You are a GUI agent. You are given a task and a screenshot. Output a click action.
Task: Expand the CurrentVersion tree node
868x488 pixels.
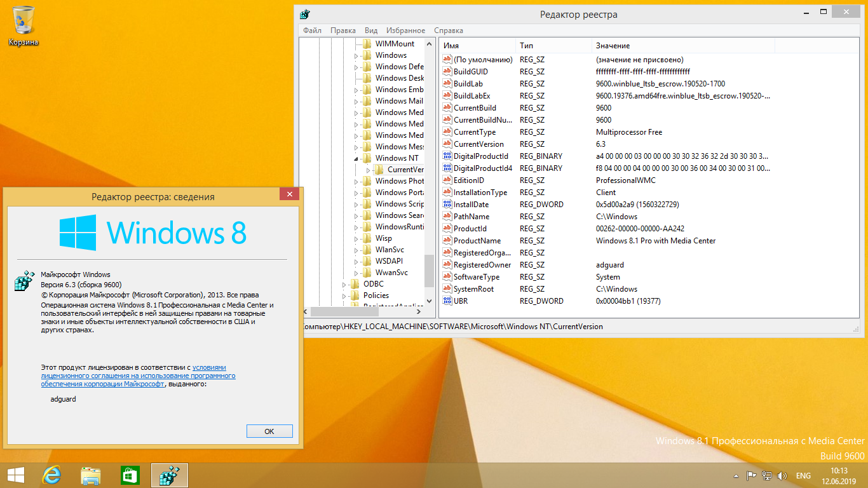[369, 170]
